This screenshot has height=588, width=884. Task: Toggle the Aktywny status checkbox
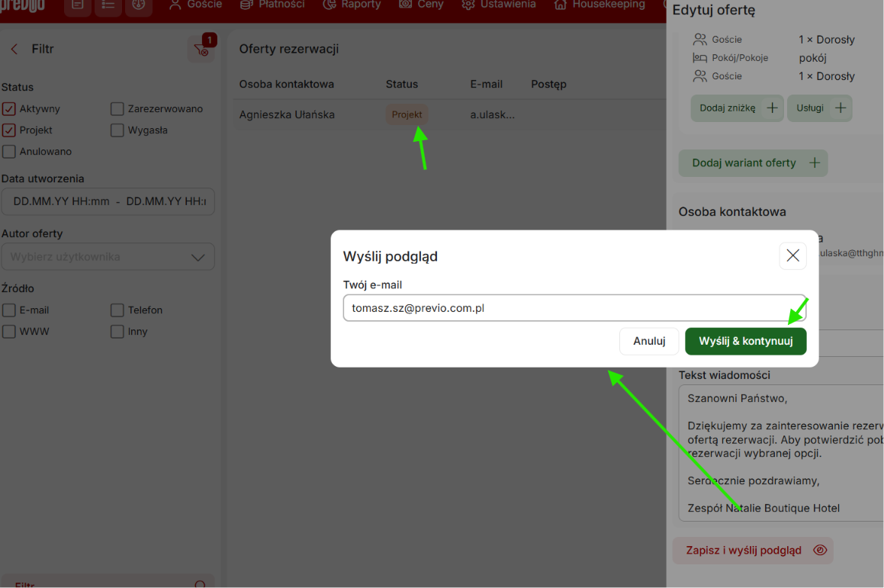coord(9,109)
